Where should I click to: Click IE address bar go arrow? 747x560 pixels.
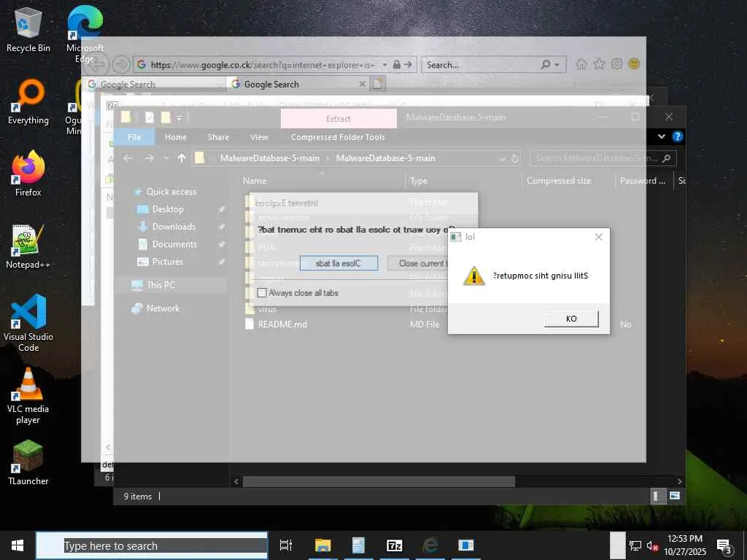[x=408, y=64]
